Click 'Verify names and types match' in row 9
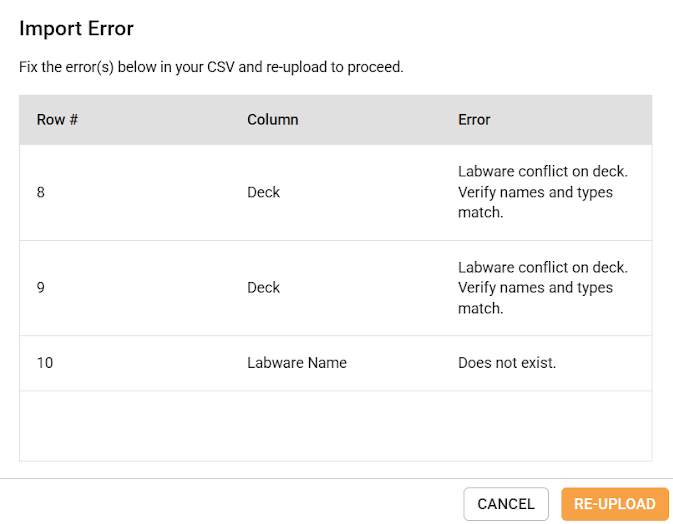 point(535,298)
